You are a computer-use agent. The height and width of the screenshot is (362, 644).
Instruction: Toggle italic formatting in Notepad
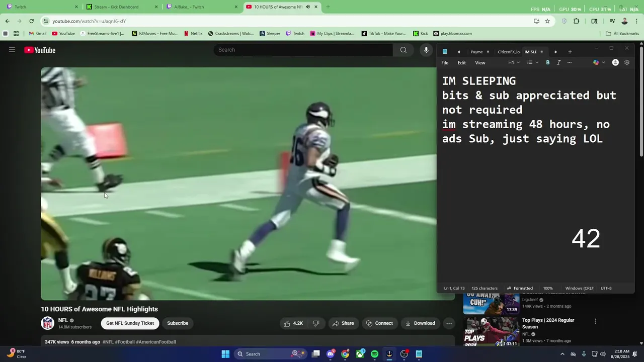[558, 63]
